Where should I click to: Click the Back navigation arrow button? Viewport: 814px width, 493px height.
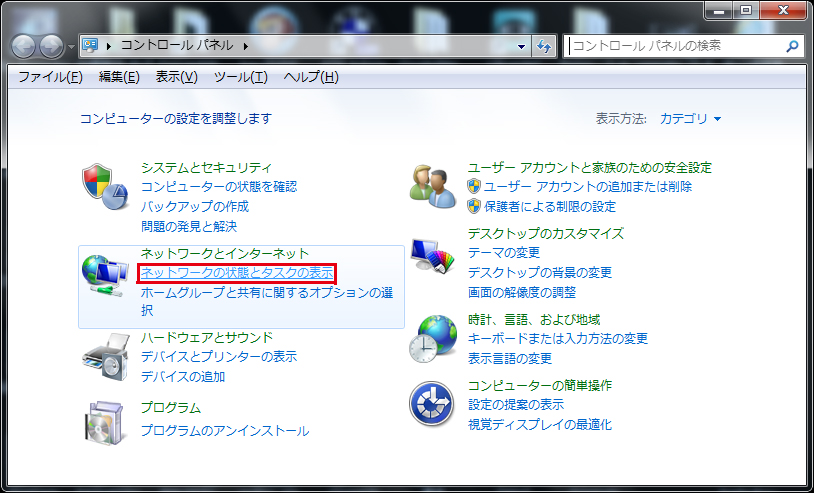pyautogui.click(x=23, y=47)
